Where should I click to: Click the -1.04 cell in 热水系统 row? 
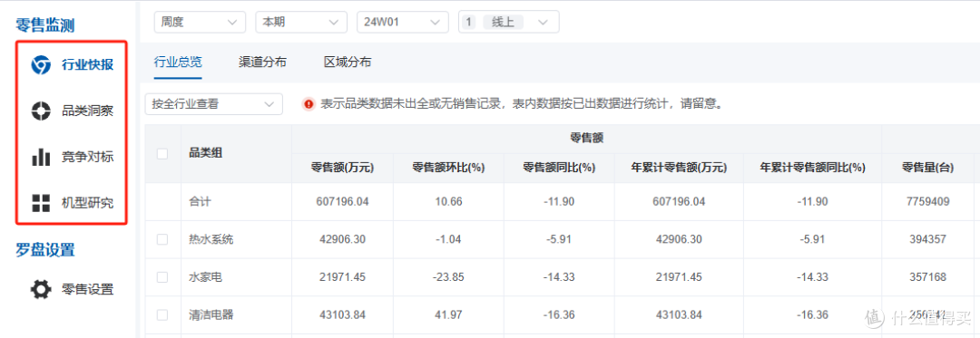click(449, 239)
